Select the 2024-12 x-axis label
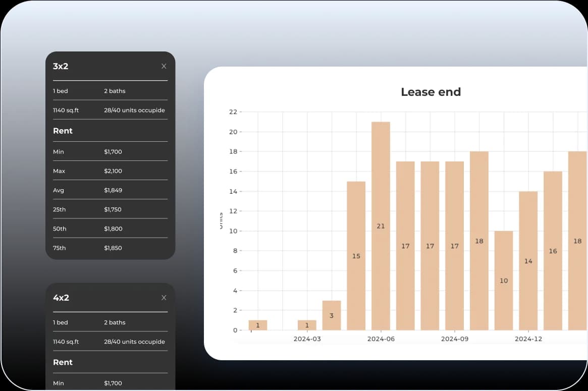Viewport: 588px width, 391px height. [x=528, y=339]
